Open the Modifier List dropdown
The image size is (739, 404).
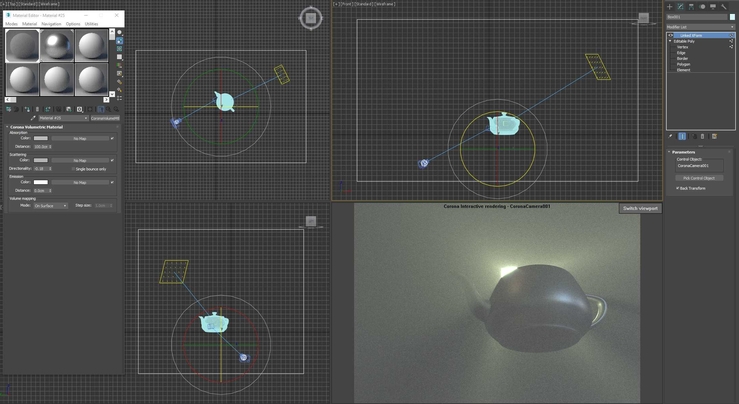[x=700, y=27]
